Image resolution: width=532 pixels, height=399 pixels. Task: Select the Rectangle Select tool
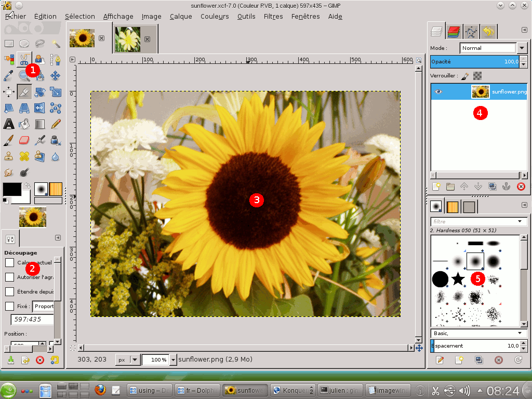9,44
